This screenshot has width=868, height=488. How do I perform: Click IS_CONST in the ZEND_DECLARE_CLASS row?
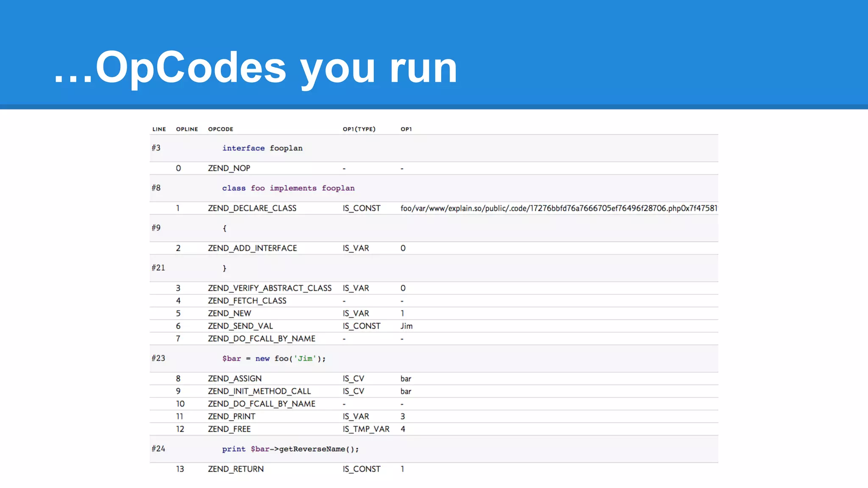(362, 208)
